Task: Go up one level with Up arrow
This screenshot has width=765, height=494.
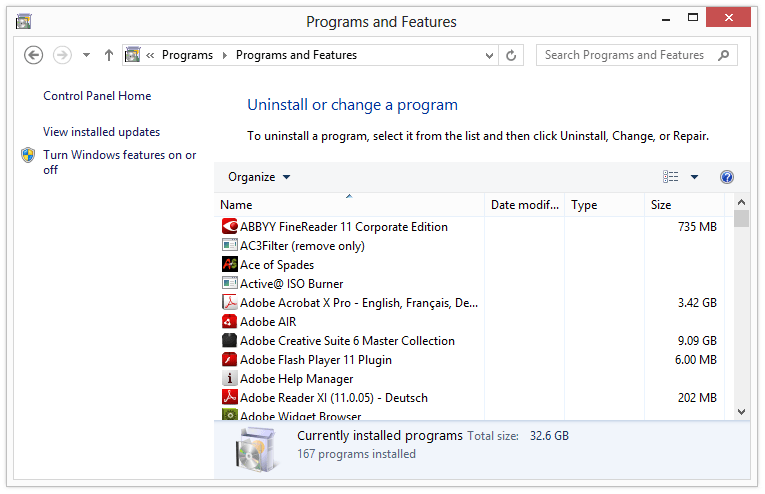Action: [x=109, y=55]
